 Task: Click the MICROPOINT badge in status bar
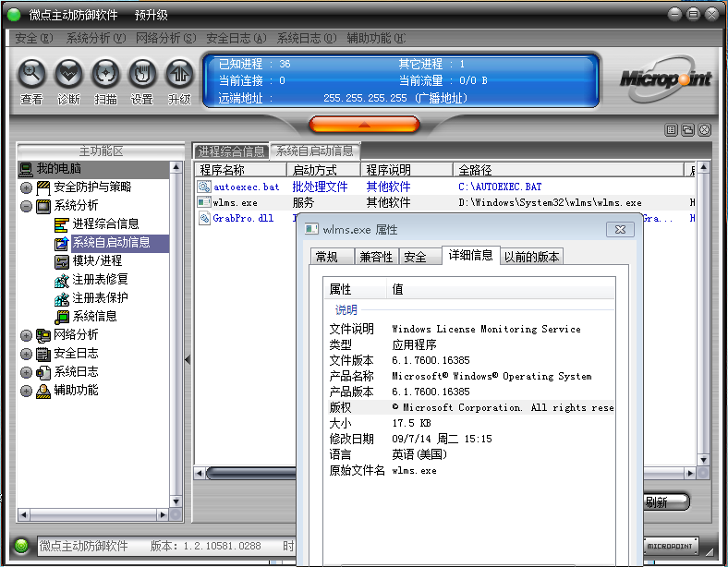point(671,546)
